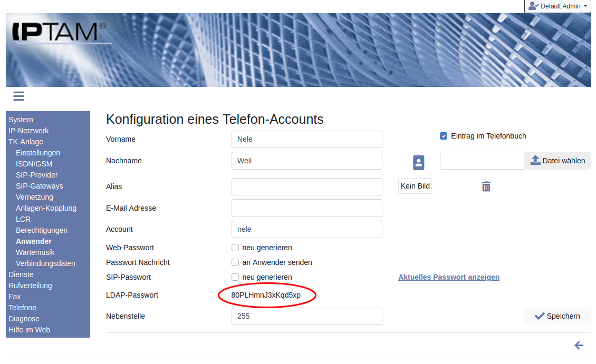The image size is (596, 364).
Task: Check the an Anwender senden box
Action: click(235, 262)
